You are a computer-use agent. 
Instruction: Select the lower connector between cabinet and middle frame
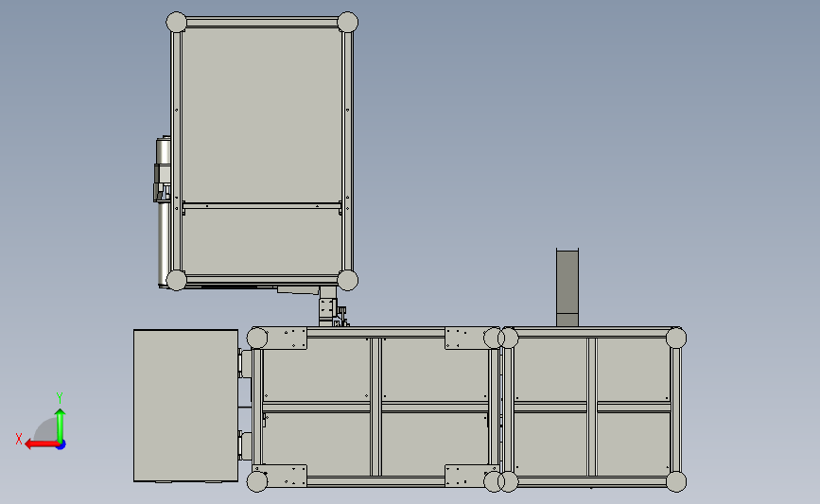[245, 446]
